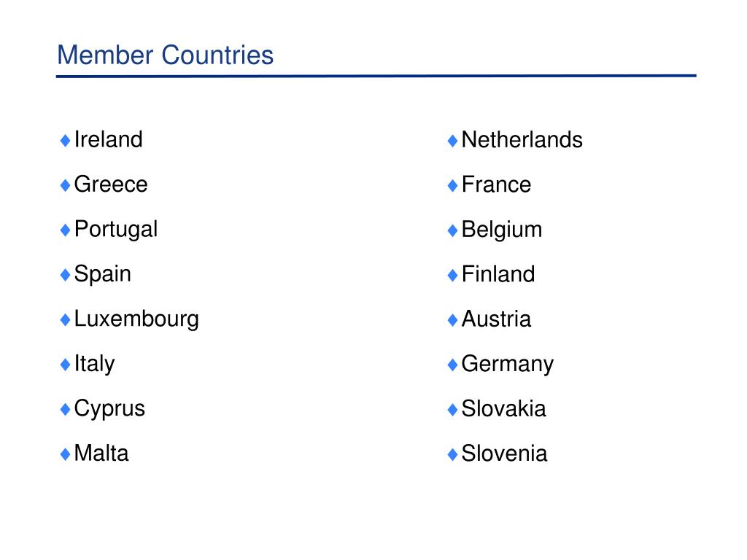Click the Luxembourg text item
The height and width of the screenshot is (560, 747).
click(136, 319)
